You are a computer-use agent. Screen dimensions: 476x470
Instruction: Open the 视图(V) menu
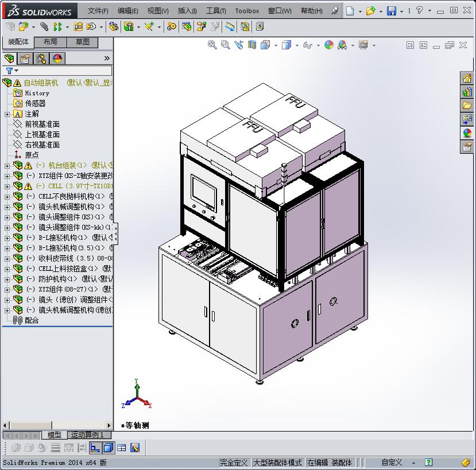click(158, 11)
